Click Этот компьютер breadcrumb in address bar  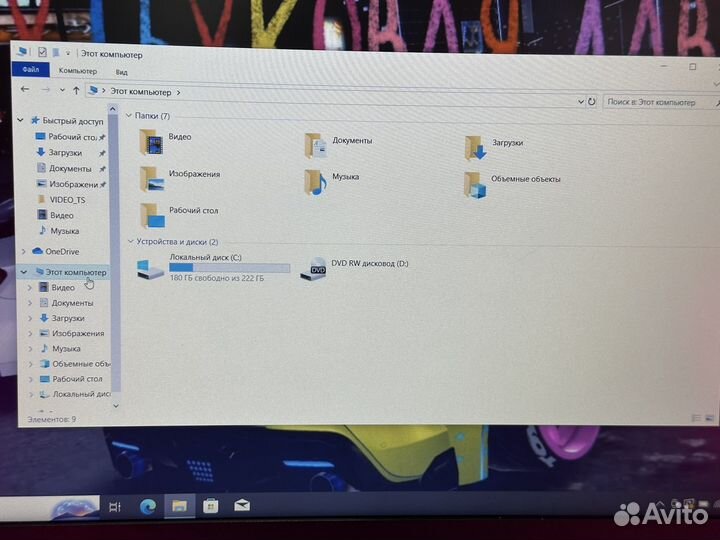[x=141, y=92]
